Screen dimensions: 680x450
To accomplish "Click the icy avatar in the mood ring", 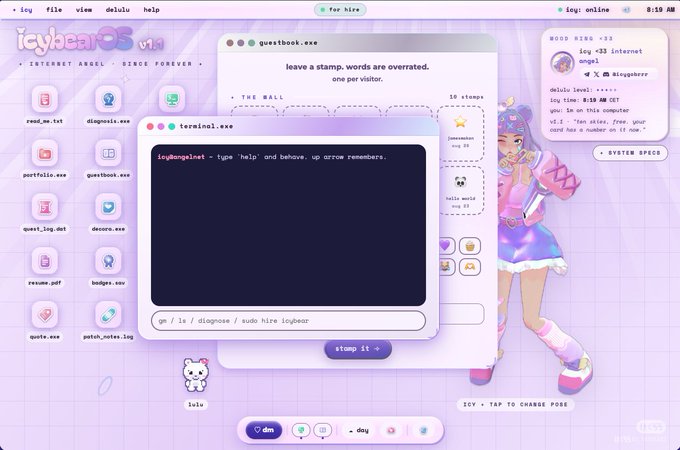I will (562, 63).
